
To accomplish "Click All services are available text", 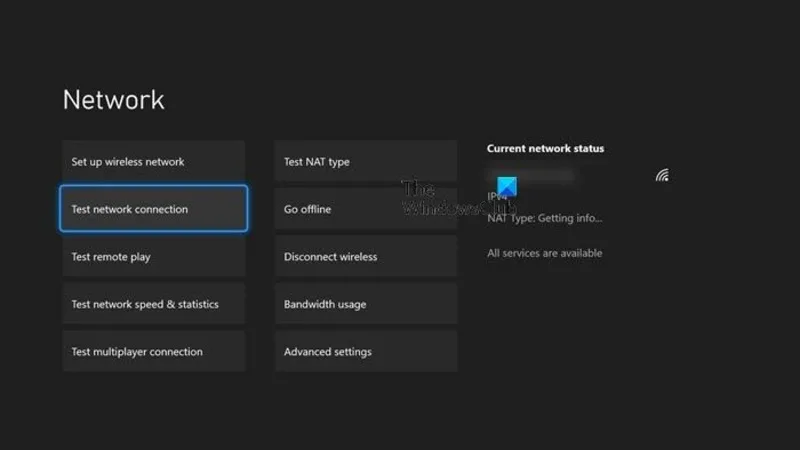I will click(544, 253).
